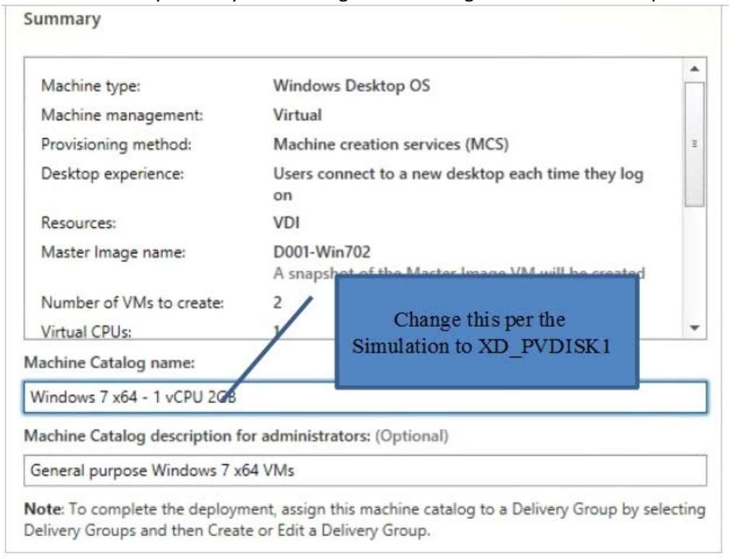
Task: Select the 'Virtual' management value
Action: click(298, 114)
